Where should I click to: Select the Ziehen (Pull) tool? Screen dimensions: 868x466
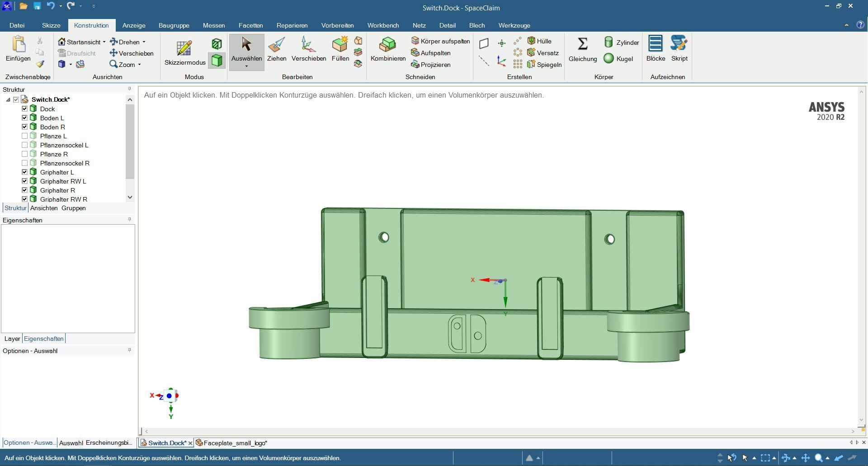point(276,49)
